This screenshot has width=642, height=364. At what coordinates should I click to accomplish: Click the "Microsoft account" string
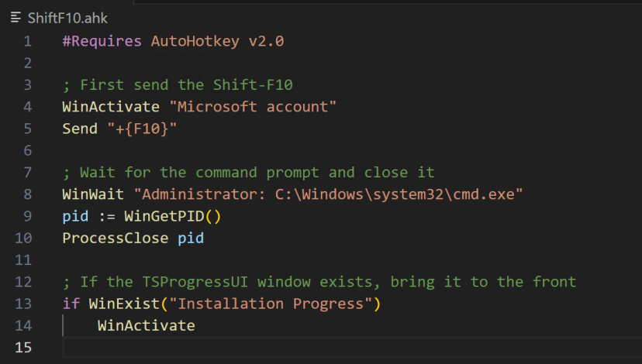(x=252, y=106)
